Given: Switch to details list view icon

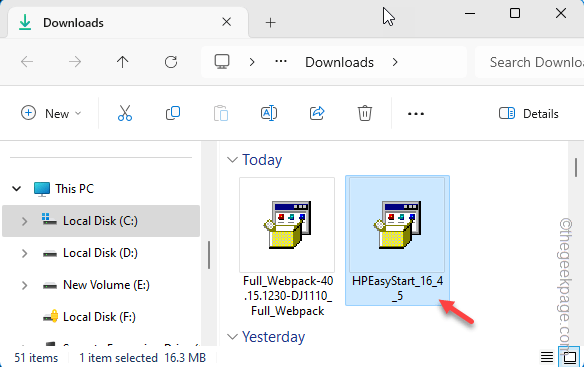Looking at the screenshot, I should tap(546, 358).
